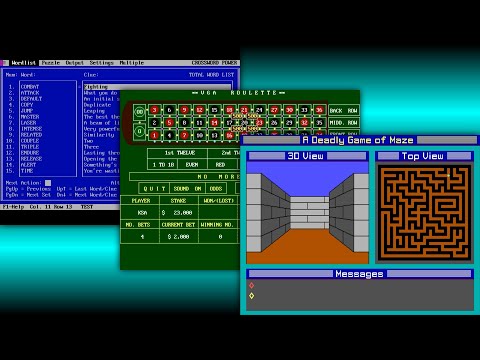The image size is (480, 360).
Task: Choose the MIDD. ROW bet
Action: [343, 123]
